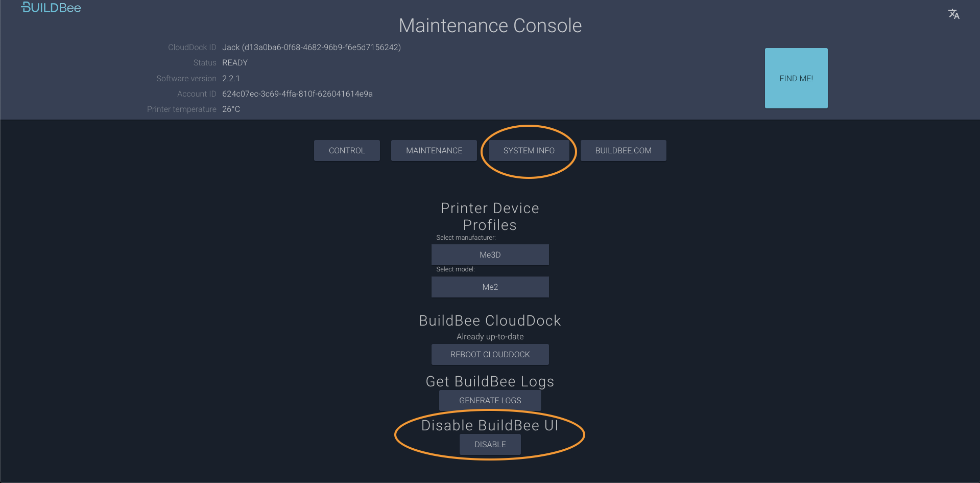Click the BuildBee logo
Image resolution: width=980 pixels, height=483 pixels.
pyautogui.click(x=51, y=7)
